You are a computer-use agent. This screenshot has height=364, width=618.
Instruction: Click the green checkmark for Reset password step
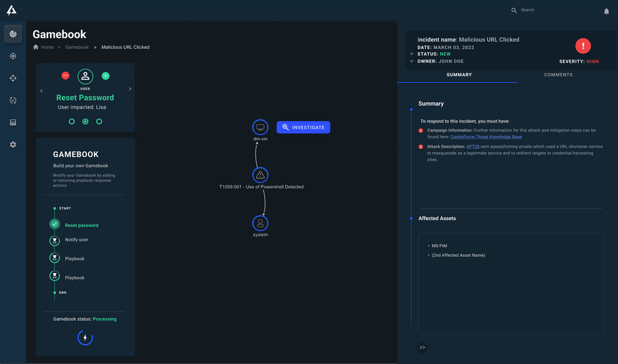[55, 224]
